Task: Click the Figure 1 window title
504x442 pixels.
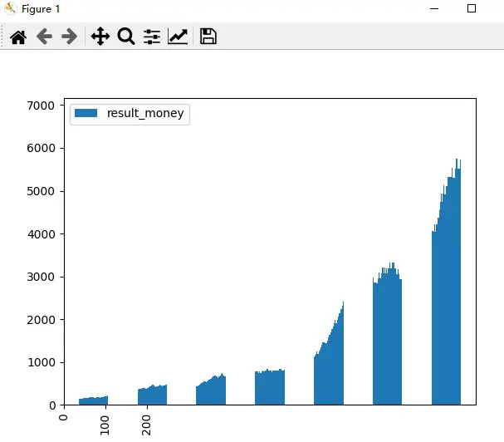Action: point(40,8)
